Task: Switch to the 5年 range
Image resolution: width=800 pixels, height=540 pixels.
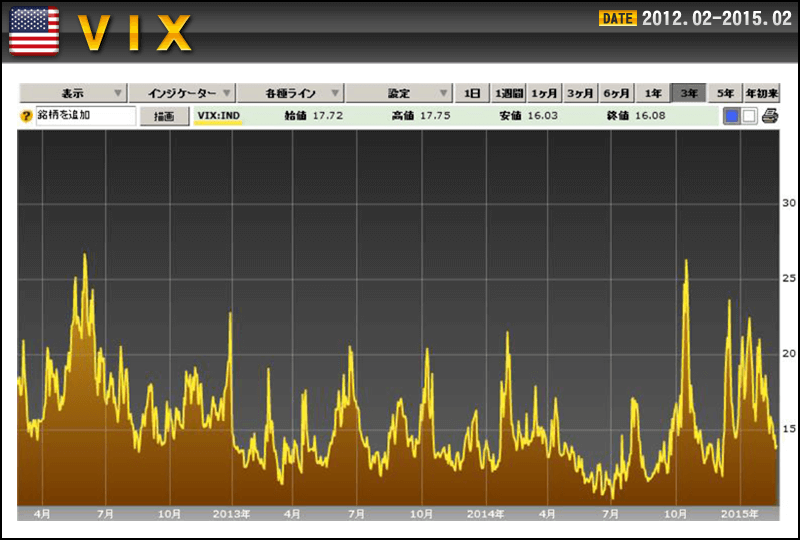Action: pos(725,93)
